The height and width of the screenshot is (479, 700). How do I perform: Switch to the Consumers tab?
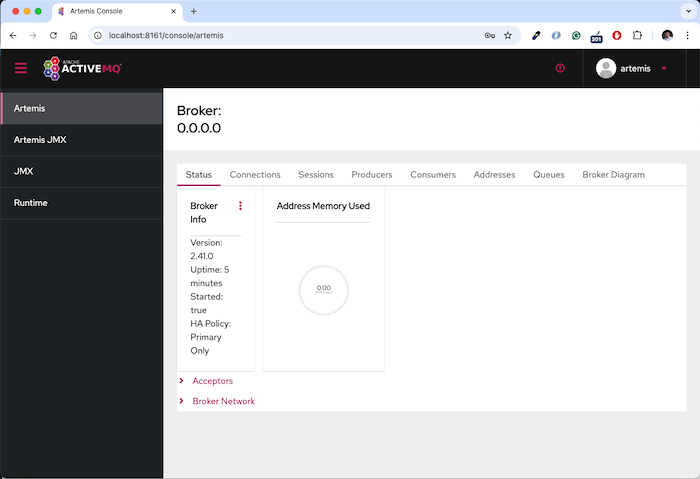pos(433,175)
